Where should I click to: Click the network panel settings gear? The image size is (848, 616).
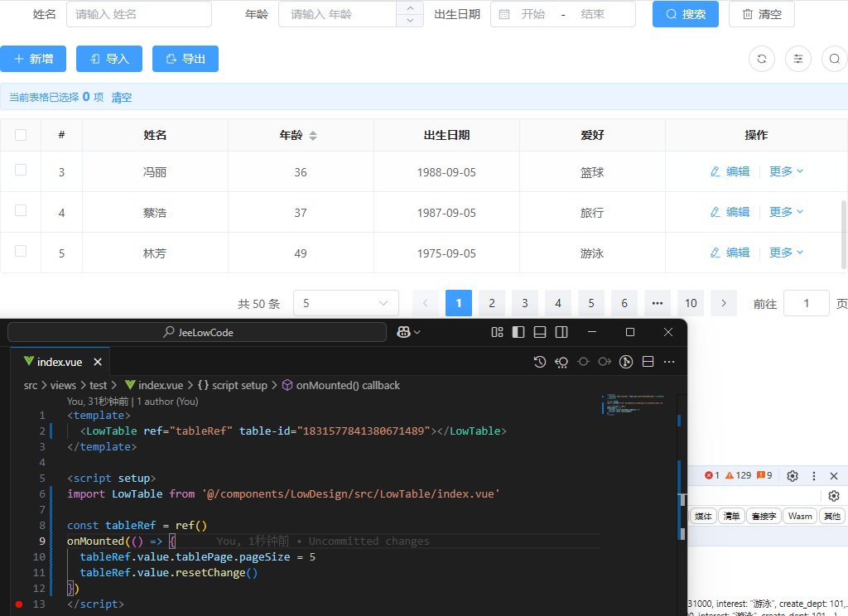(833, 496)
